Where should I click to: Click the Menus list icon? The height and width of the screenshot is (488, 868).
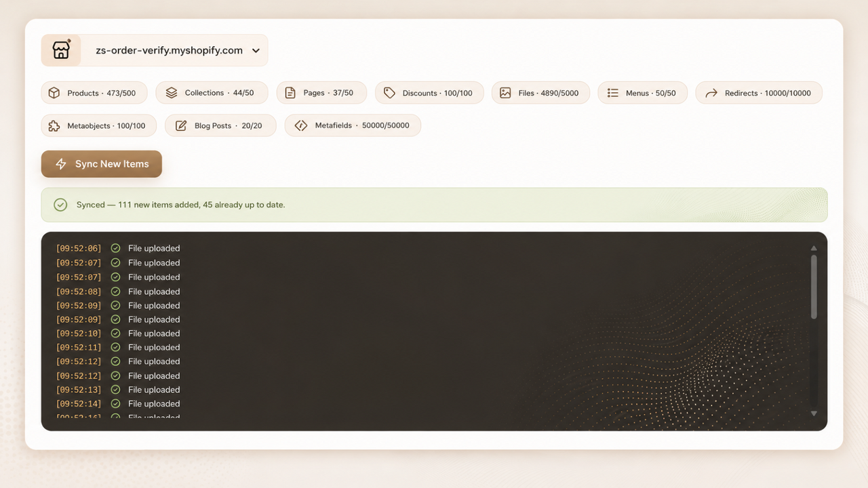(x=612, y=93)
